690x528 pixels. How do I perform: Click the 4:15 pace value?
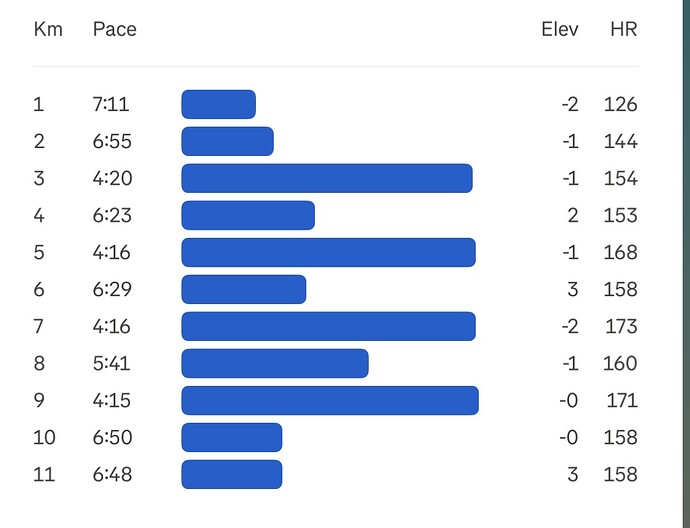[x=110, y=400]
